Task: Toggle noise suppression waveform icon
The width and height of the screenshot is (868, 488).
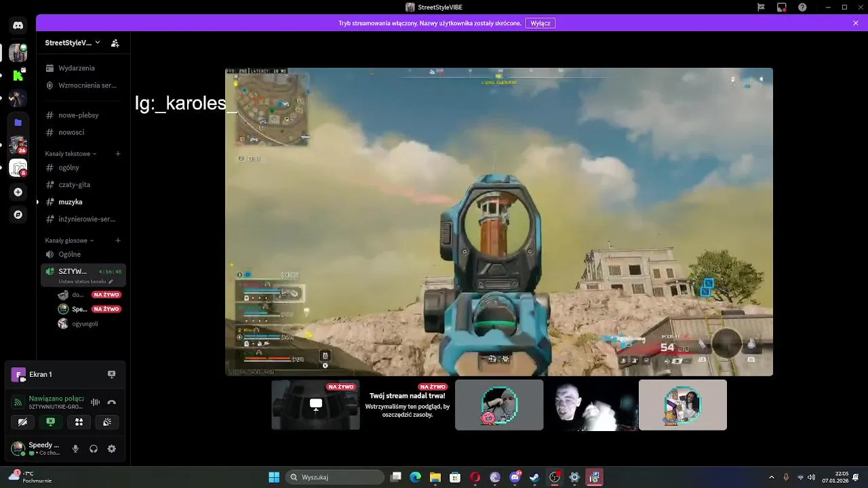Action: 96,402
